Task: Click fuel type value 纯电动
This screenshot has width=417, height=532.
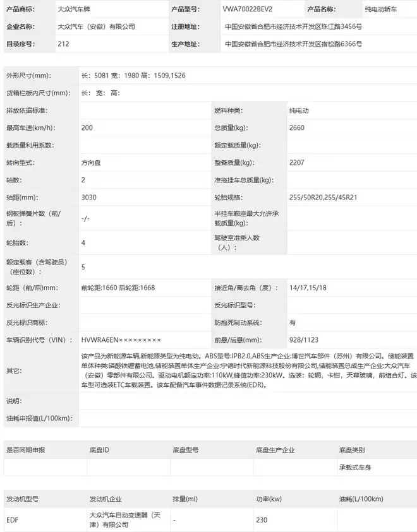Action: tap(299, 110)
